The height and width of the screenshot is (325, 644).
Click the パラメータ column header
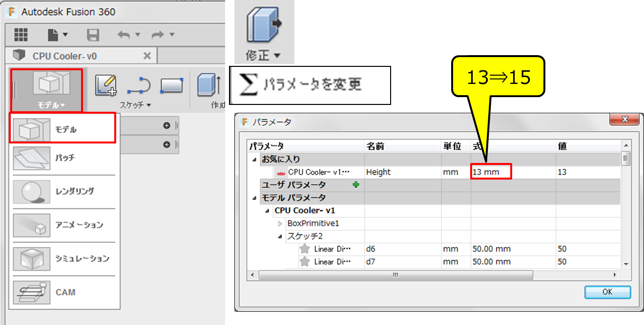pos(306,146)
